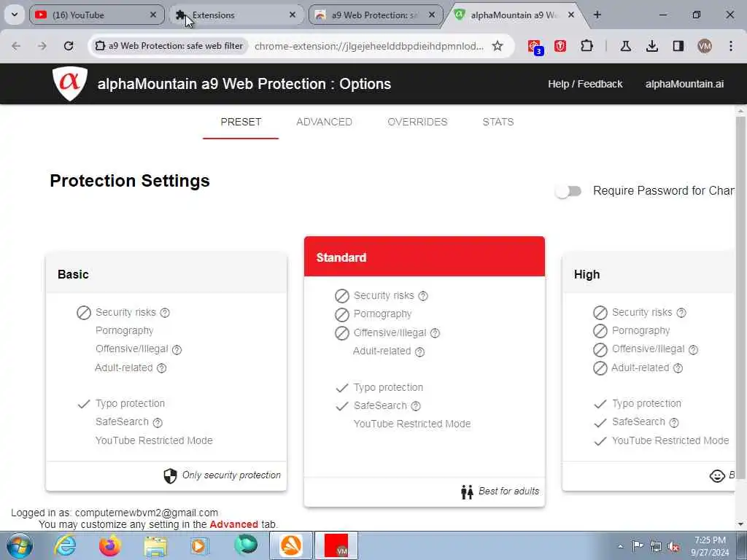747x560 pixels.
Task: Open help for High Adult-related
Action: pyautogui.click(x=678, y=368)
